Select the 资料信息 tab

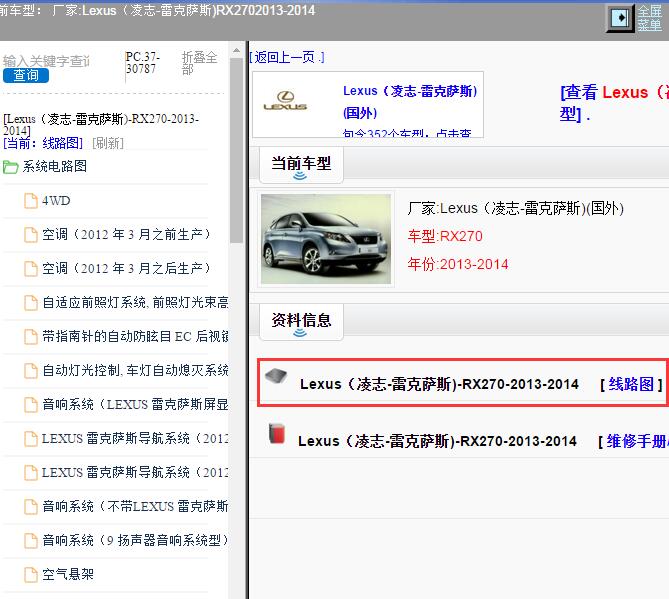301,322
